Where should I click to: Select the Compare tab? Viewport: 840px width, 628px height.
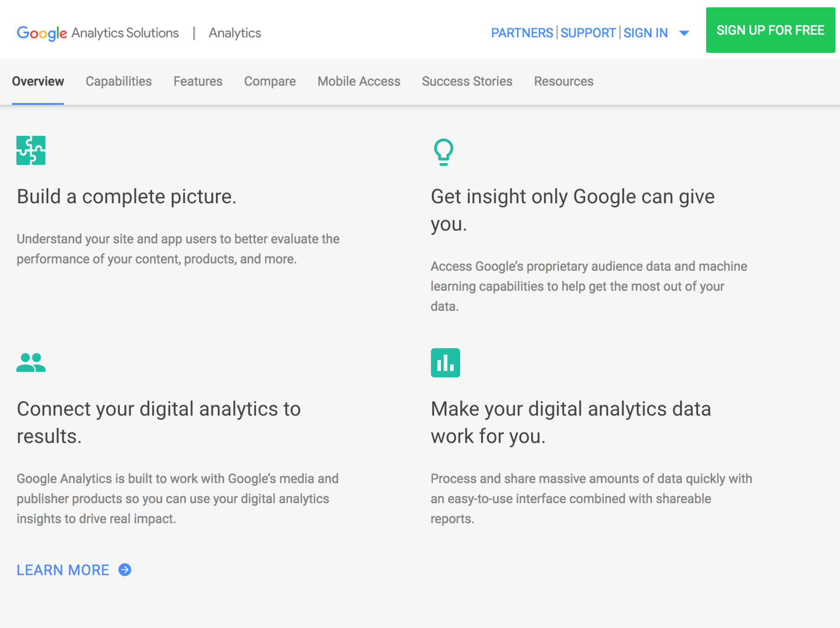[x=270, y=81]
